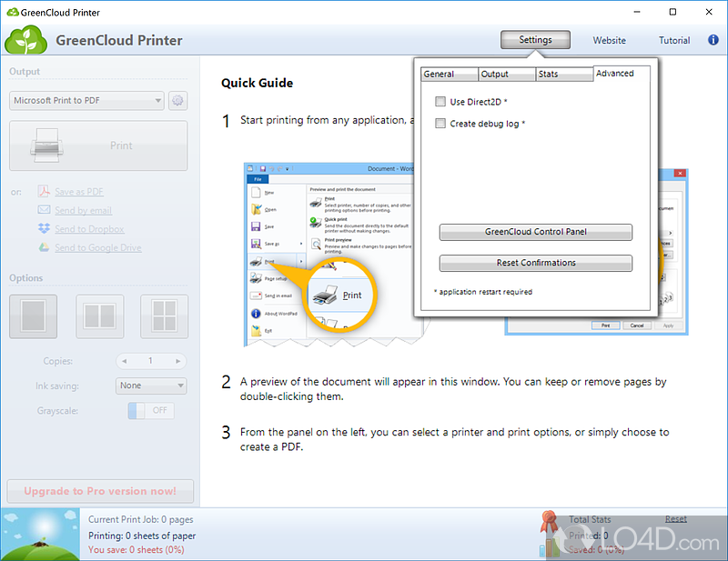
Task: Click the Send by email link
Action: point(83,210)
